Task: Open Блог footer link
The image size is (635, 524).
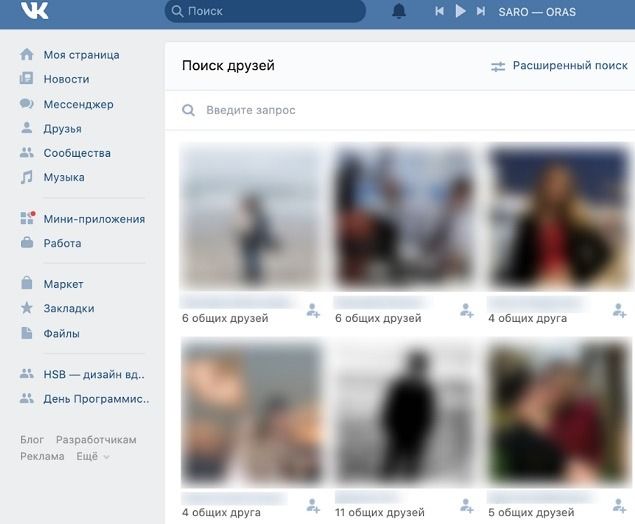Action: (x=32, y=440)
